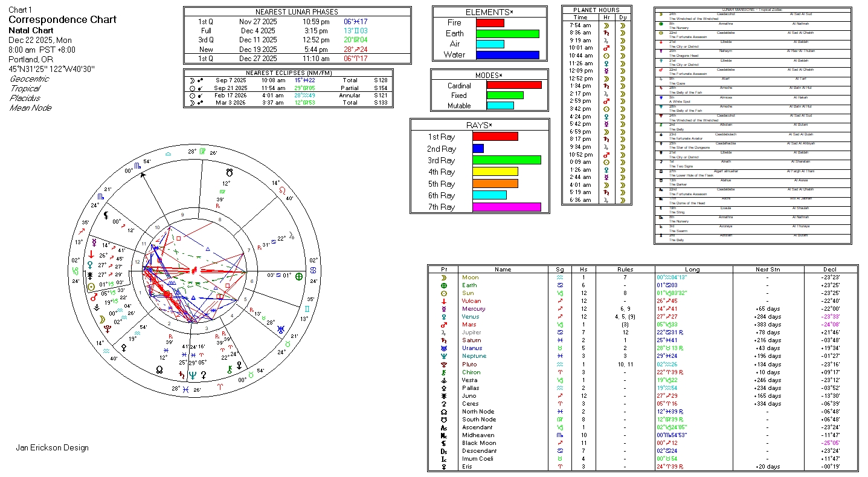Click the Sun symbol in the planet table

[x=444, y=293]
